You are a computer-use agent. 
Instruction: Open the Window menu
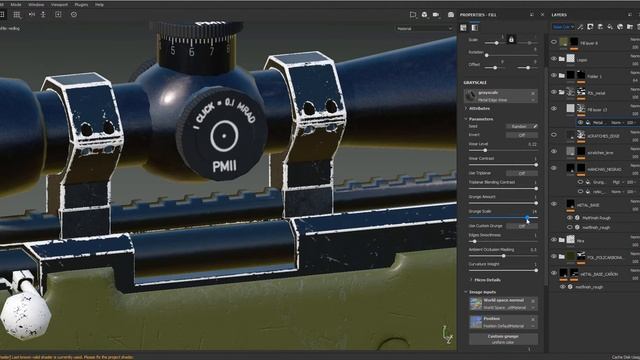pyautogui.click(x=36, y=4)
